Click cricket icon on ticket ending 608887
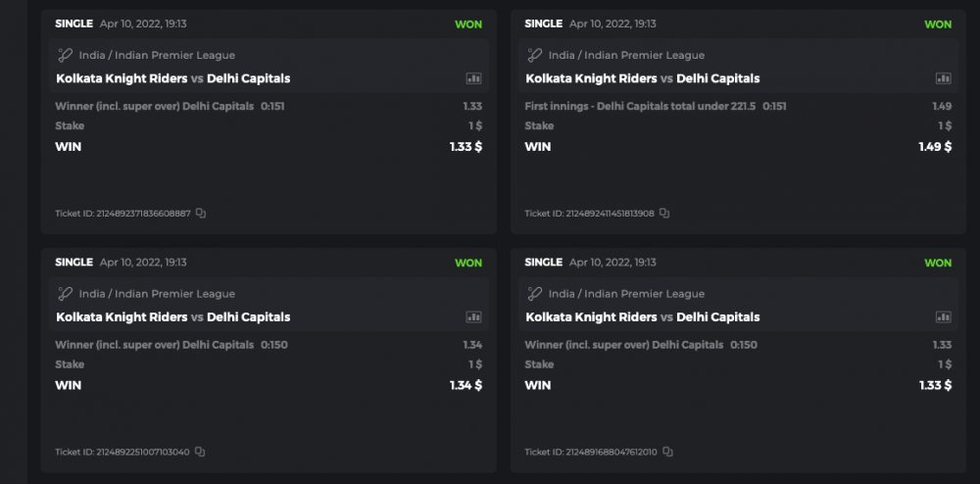 [x=66, y=55]
